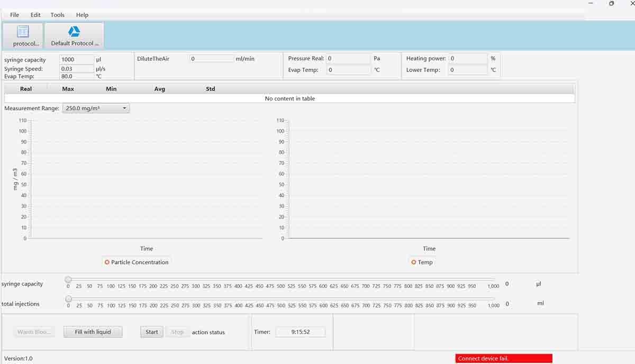
Task: Open the Tools menu
Action: pos(58,15)
